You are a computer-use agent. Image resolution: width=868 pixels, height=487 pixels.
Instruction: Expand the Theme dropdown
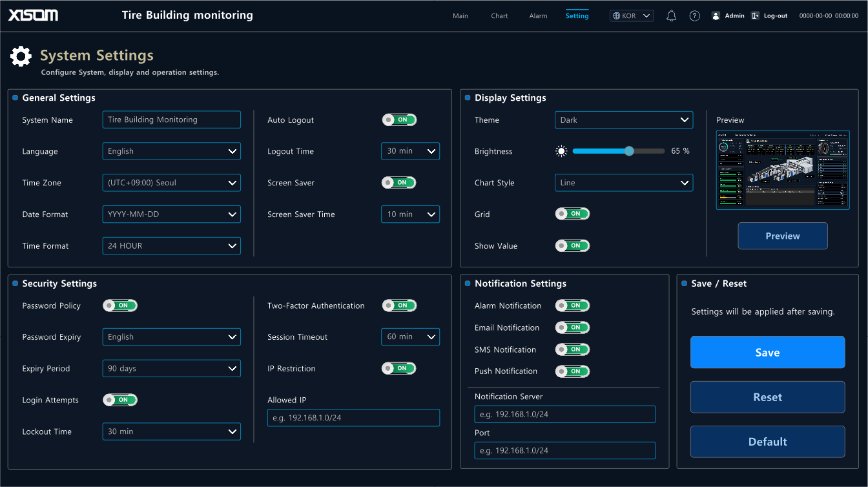pos(624,120)
